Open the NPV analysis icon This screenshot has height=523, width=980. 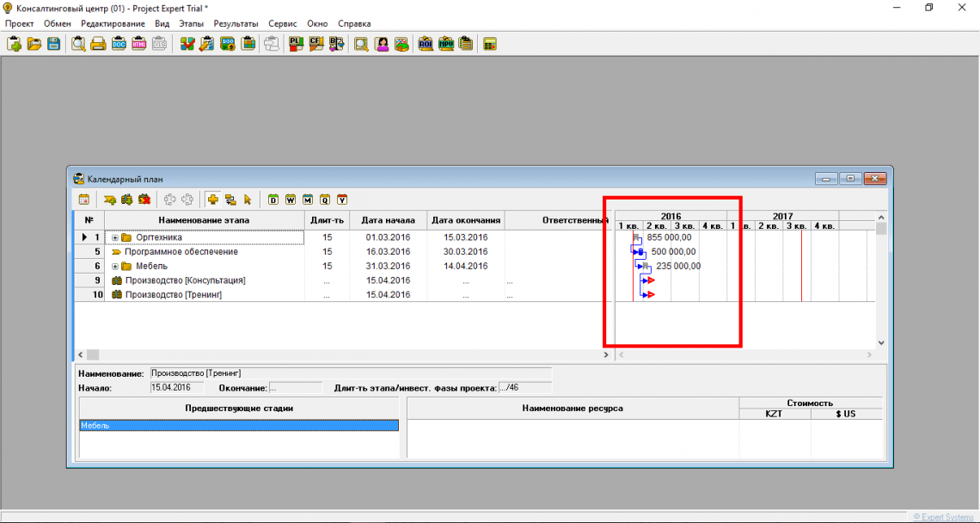click(x=446, y=44)
